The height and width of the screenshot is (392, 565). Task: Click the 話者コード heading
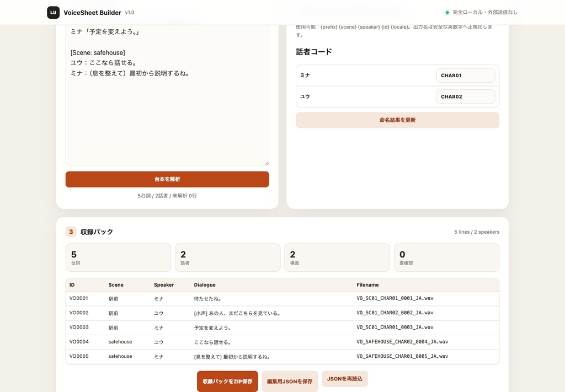click(x=314, y=52)
